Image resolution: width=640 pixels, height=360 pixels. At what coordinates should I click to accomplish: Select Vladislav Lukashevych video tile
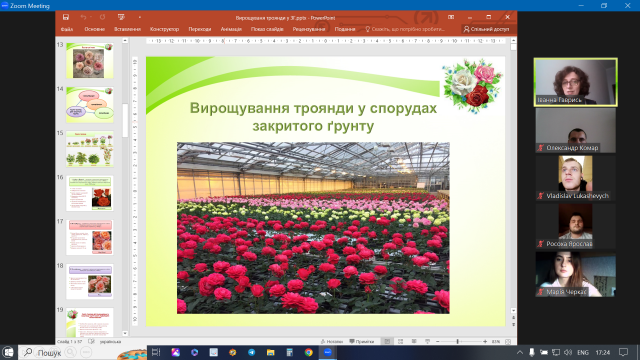coord(576,178)
